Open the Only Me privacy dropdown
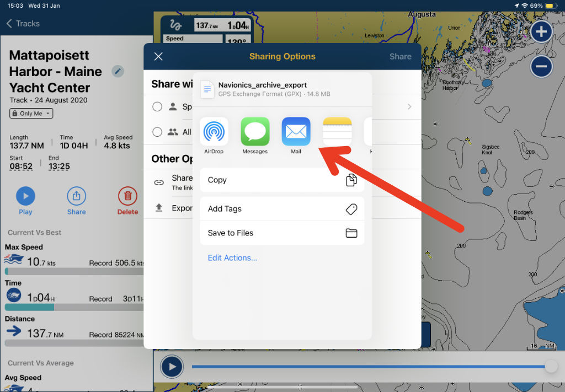The height and width of the screenshot is (392, 565). click(31, 114)
